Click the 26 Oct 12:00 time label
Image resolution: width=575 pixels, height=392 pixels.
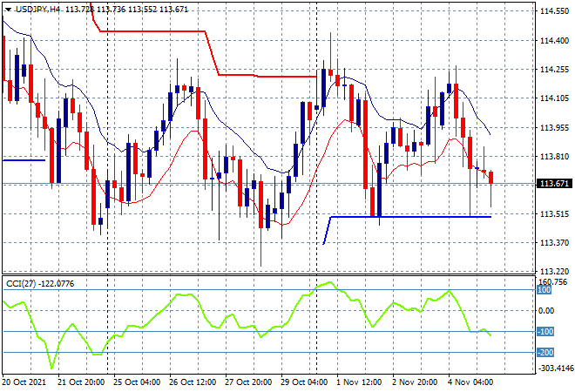(x=193, y=382)
